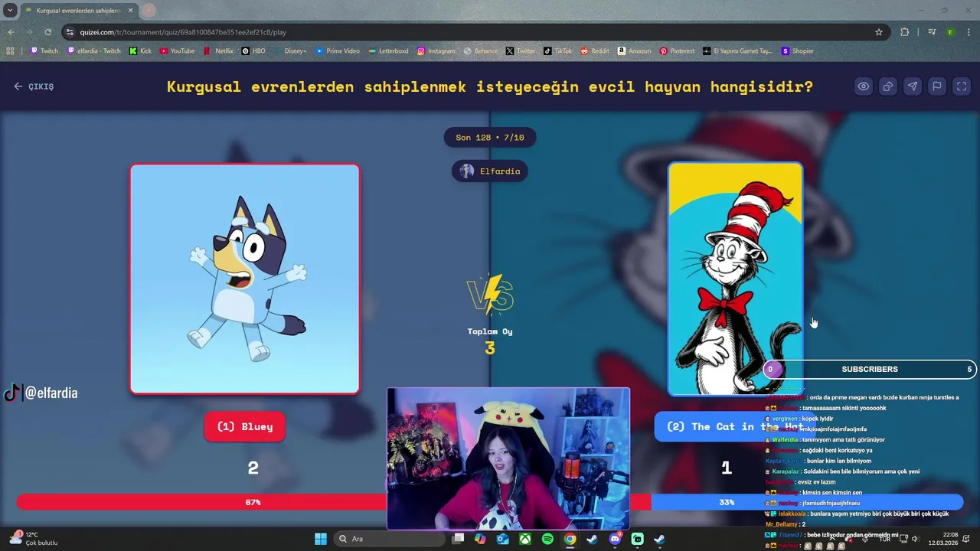Click the Elfardia user badge
Screen dimensions: 980x551
490,171
